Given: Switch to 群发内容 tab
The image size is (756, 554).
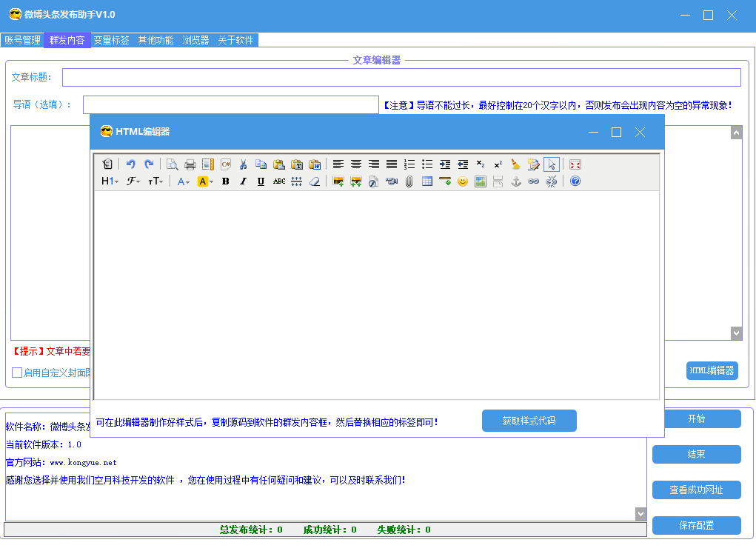Looking at the screenshot, I should click(x=67, y=40).
